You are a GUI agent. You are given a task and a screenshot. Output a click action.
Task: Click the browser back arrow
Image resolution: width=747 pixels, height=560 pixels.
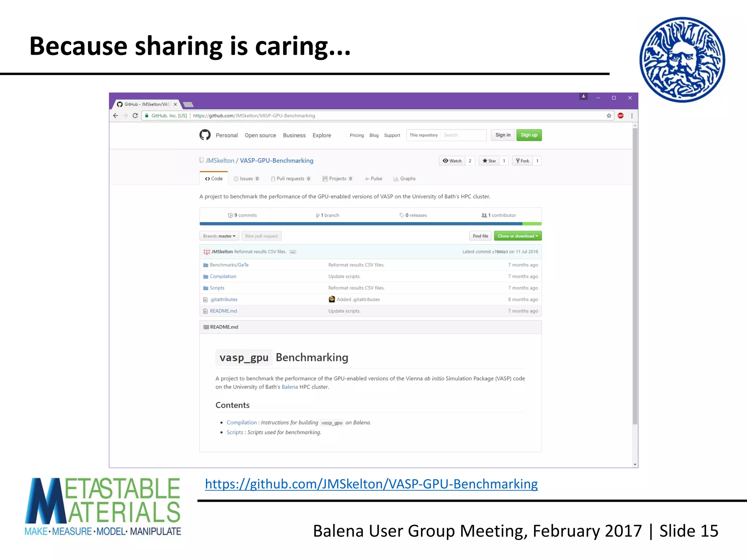pos(116,116)
